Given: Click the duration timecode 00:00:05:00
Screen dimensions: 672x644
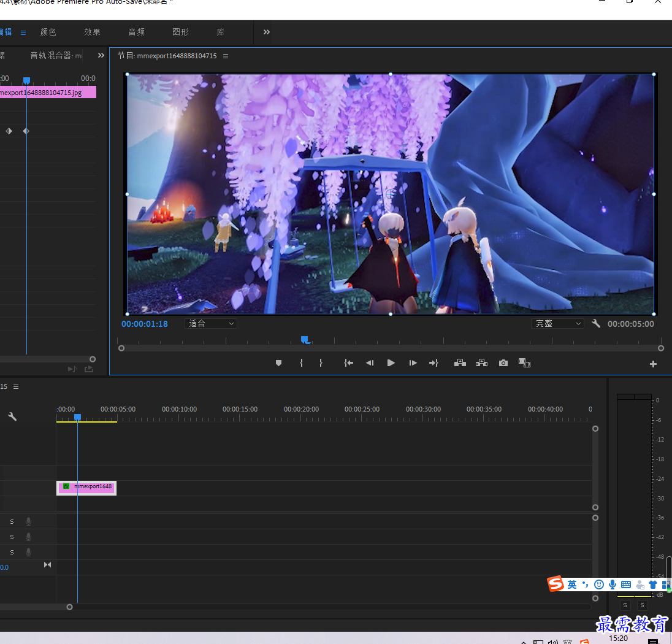Looking at the screenshot, I should [x=631, y=324].
